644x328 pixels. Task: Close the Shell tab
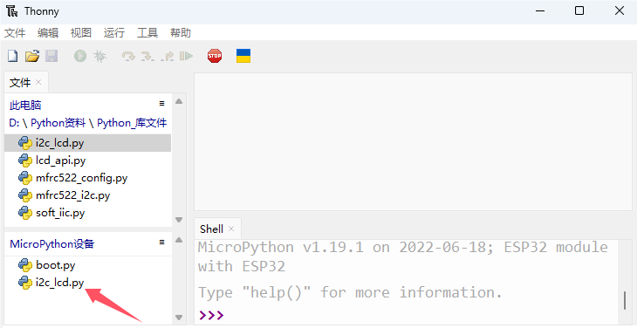[231, 229]
